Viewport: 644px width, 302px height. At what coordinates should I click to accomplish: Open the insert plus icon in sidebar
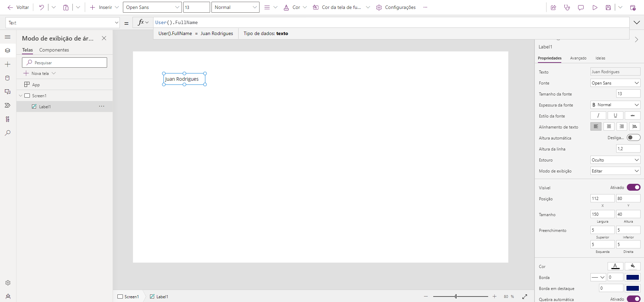click(8, 64)
